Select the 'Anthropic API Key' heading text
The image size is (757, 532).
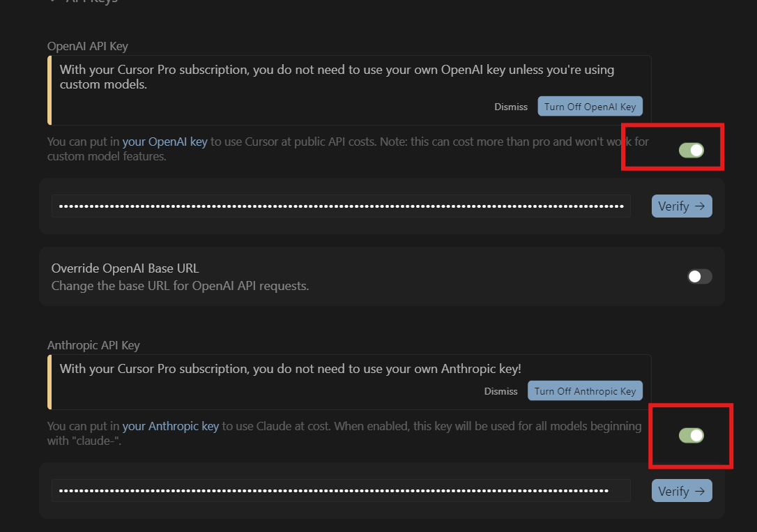93,345
